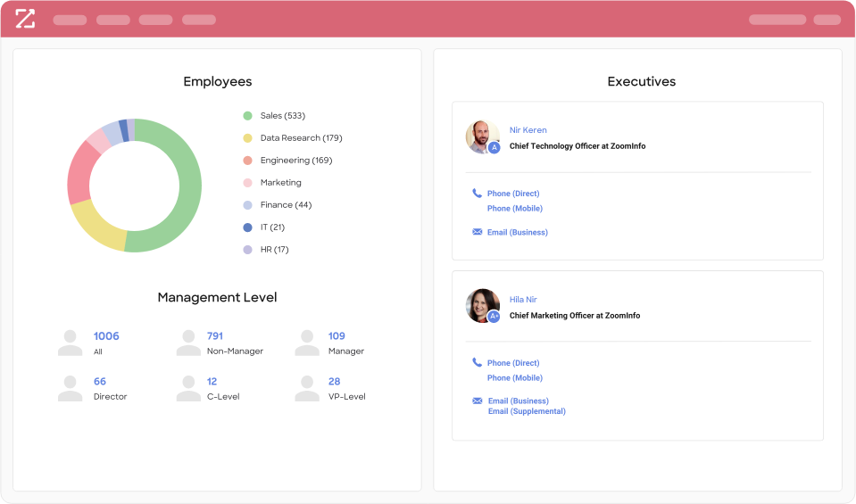
Task: Click the 109 Manager count
Action: pos(337,336)
